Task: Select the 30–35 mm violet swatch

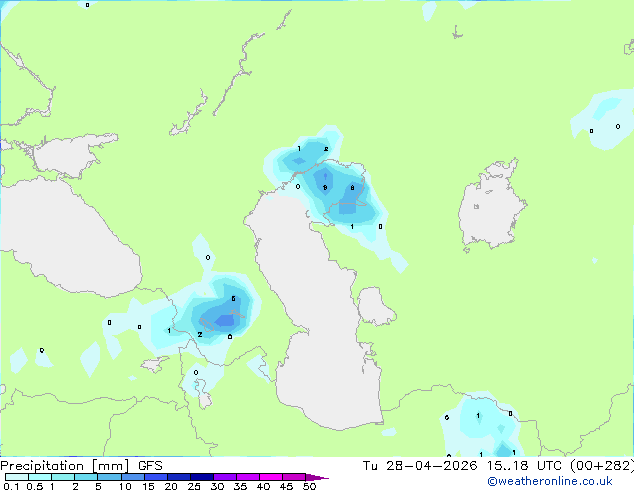Action: click(225, 477)
